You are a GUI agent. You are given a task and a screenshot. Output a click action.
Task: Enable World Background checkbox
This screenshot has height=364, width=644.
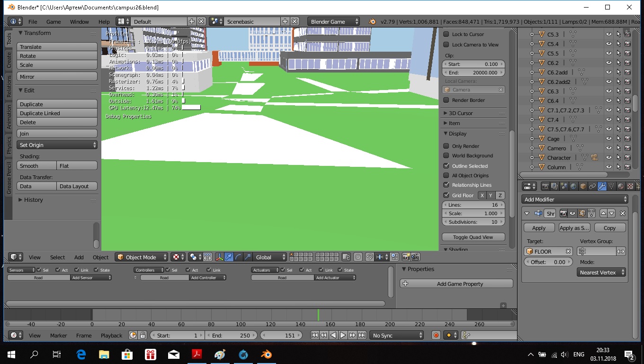pyautogui.click(x=446, y=155)
